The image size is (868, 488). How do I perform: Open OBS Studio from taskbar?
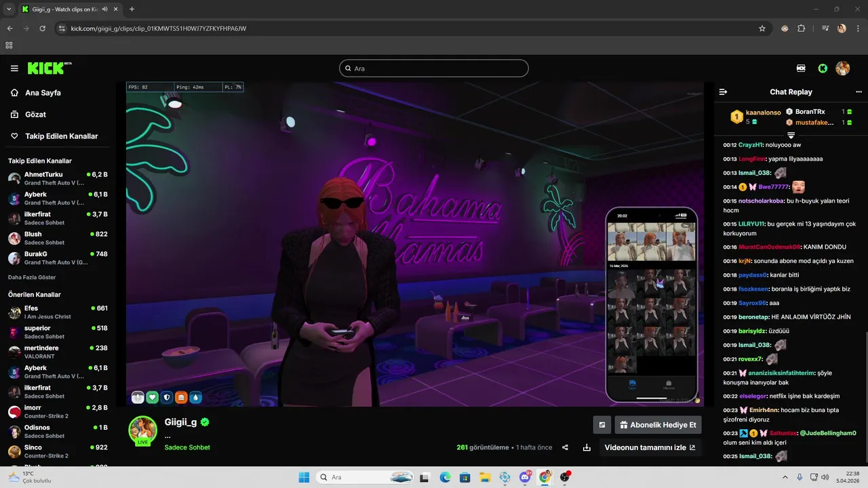(565, 477)
